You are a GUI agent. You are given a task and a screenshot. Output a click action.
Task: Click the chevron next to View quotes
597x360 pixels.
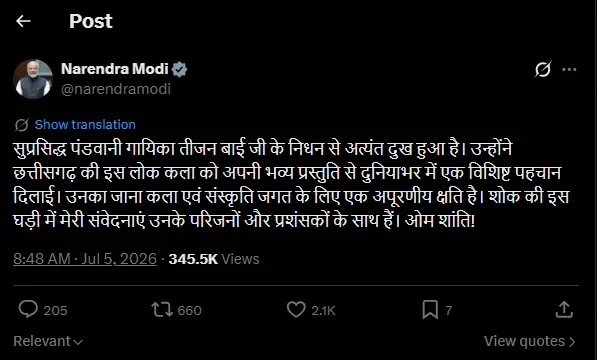(572, 342)
